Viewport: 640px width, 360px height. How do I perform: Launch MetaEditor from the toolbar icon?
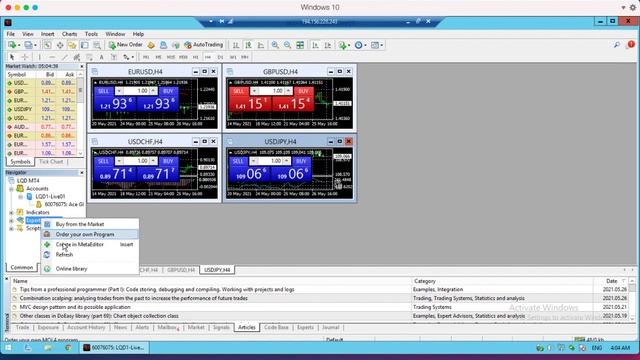pyautogui.click(x=151, y=45)
